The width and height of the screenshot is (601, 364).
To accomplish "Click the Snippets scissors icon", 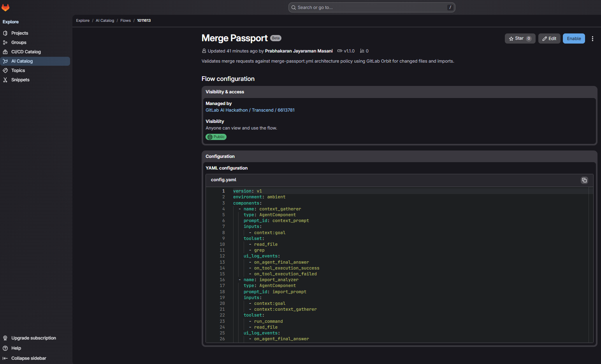I will (x=5, y=80).
